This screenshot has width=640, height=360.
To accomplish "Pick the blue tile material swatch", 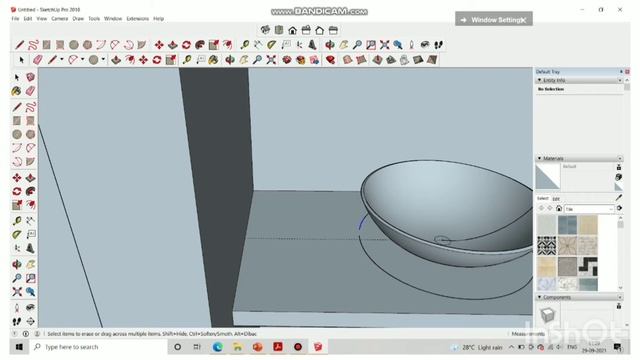I will pyautogui.click(x=567, y=225).
